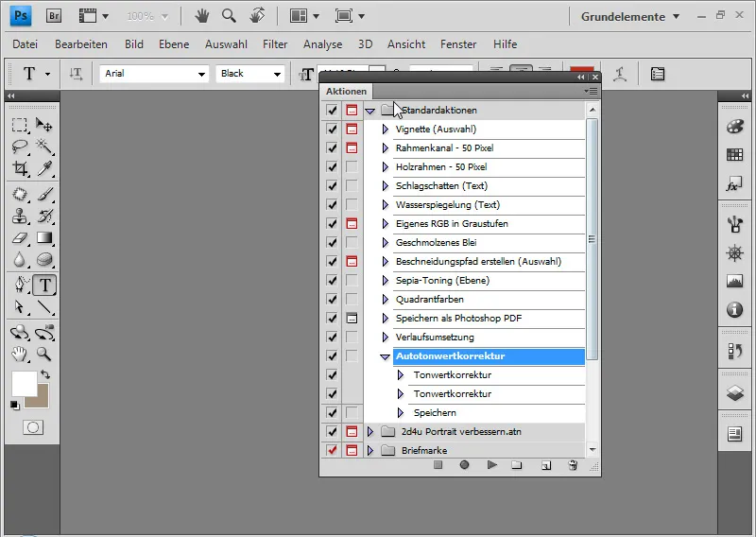Select the History Brush tool
This screenshot has width=756, height=537.
pyautogui.click(x=44, y=216)
